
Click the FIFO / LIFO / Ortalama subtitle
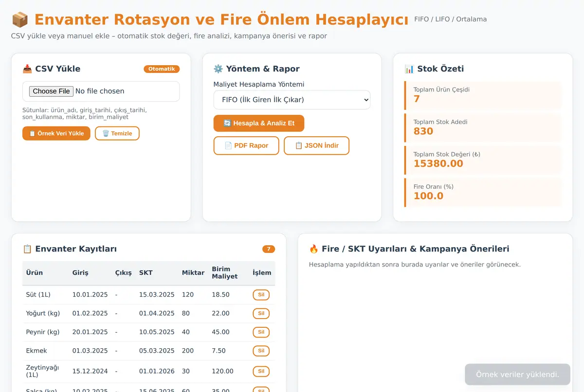tap(450, 19)
